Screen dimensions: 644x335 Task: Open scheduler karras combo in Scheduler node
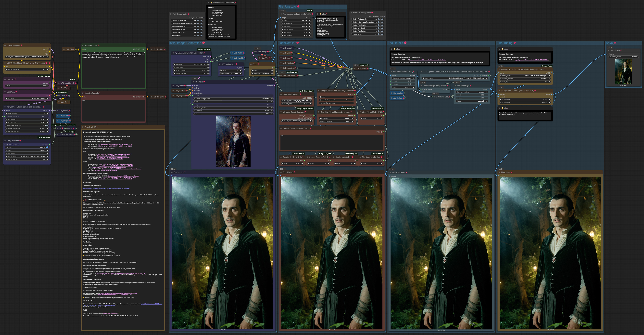(x=337, y=118)
